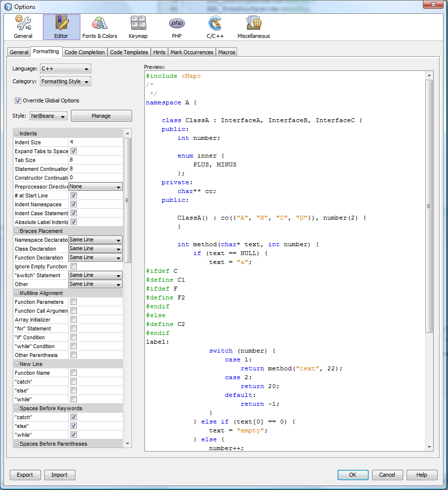Open Miscellaneous options icon
Image resolution: width=448 pixels, height=490 pixels.
[253, 27]
